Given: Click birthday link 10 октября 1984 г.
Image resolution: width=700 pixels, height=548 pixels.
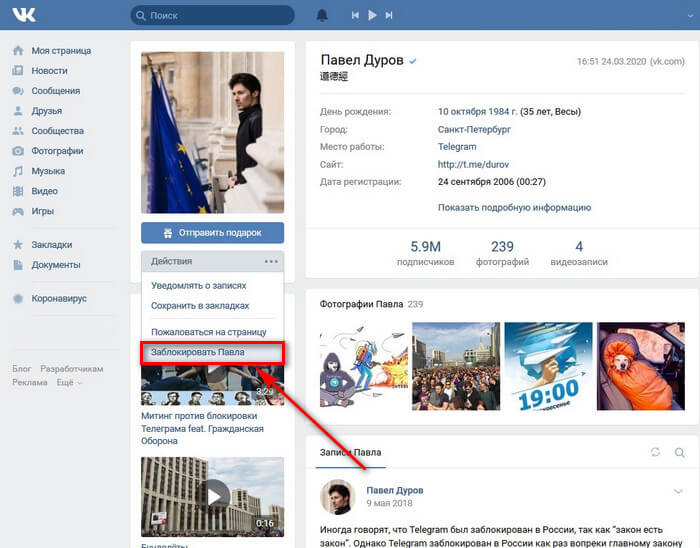Looking at the screenshot, I should coord(478,112).
